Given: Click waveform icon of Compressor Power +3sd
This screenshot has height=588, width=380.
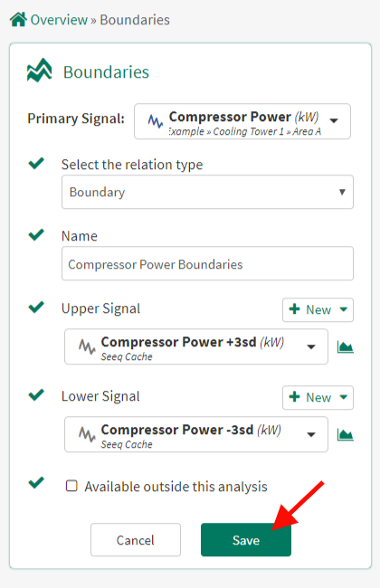Looking at the screenshot, I should click(x=87, y=346).
